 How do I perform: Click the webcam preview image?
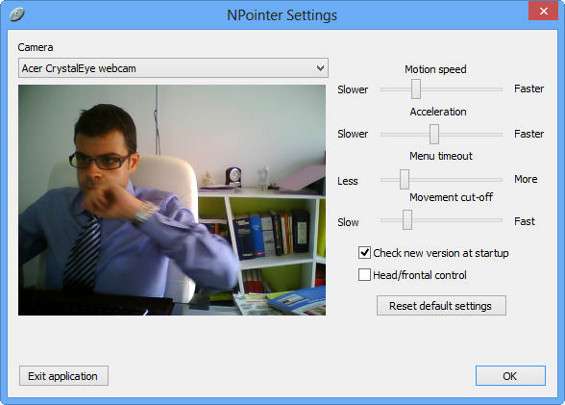(172, 200)
